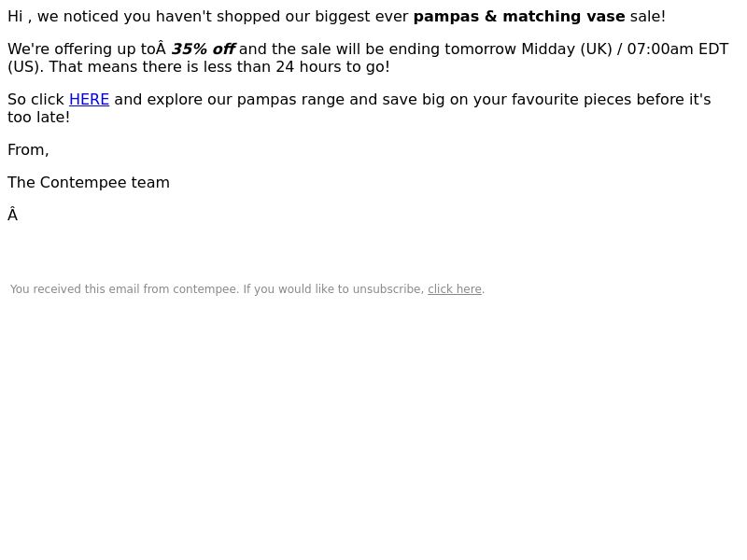Click the '07:00am EDT' time text
The height and width of the screenshot is (560, 747).
[x=678, y=49]
